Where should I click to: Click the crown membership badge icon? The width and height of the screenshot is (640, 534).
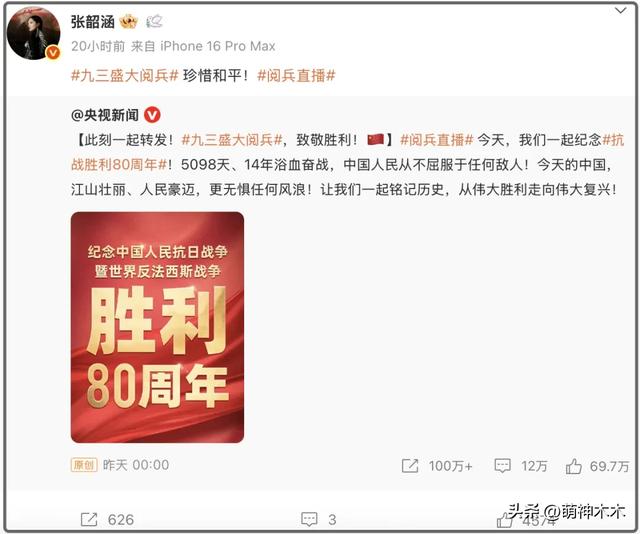(x=129, y=22)
